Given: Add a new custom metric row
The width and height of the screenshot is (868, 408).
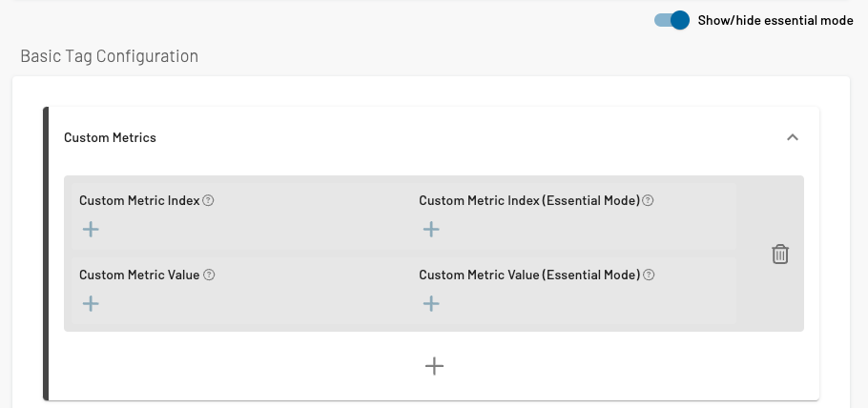Looking at the screenshot, I should point(434,366).
